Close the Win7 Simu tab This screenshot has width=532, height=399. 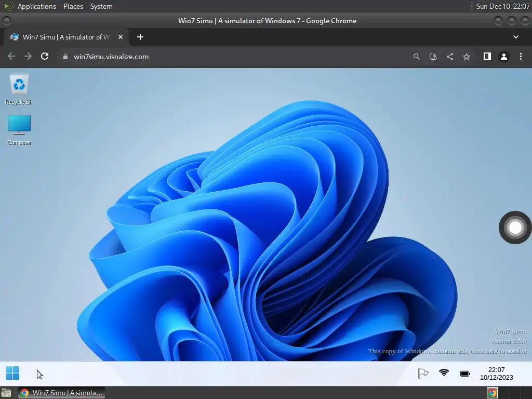click(x=121, y=37)
